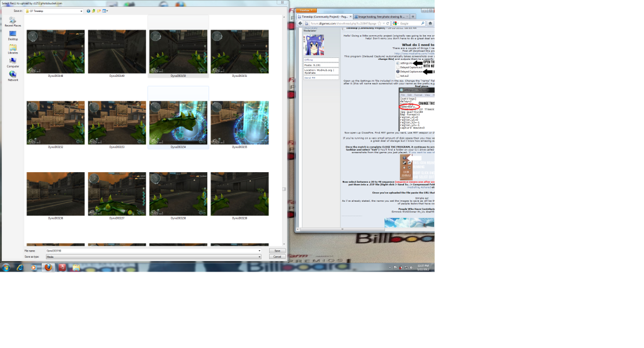
Task: Click the forum user's avatar image
Action: click(x=314, y=45)
